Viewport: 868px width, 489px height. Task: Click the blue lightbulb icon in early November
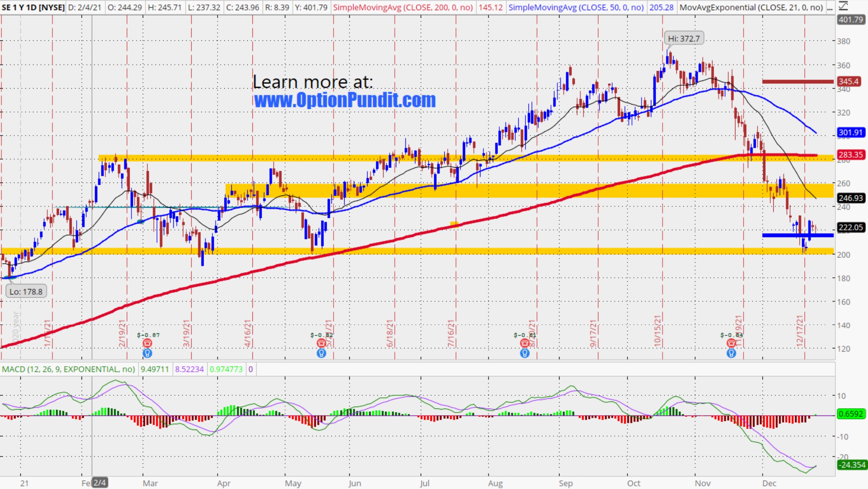(x=731, y=353)
